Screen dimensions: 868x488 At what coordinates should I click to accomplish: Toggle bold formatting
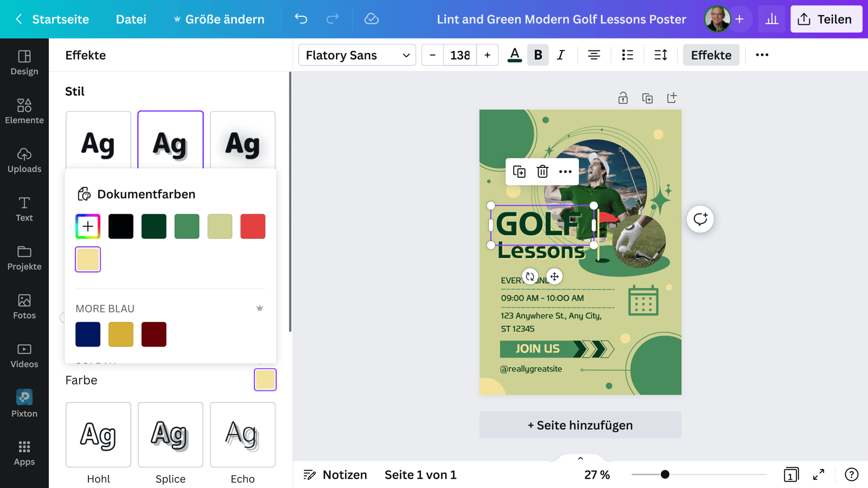pyautogui.click(x=538, y=55)
